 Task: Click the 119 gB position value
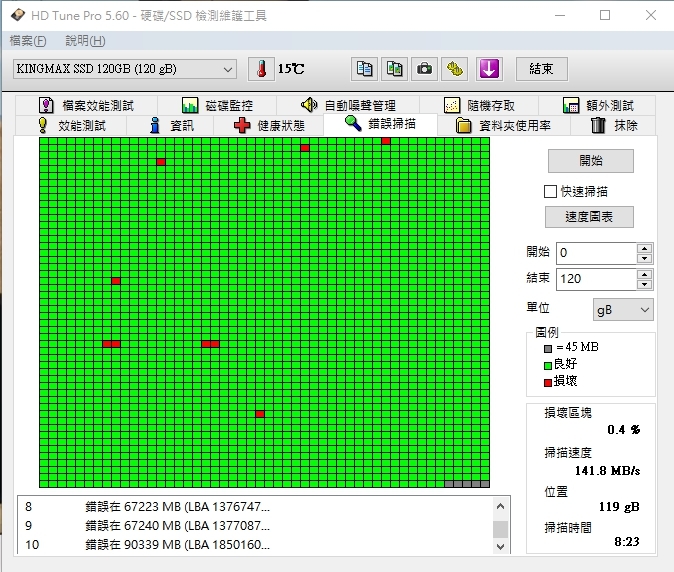pos(619,507)
